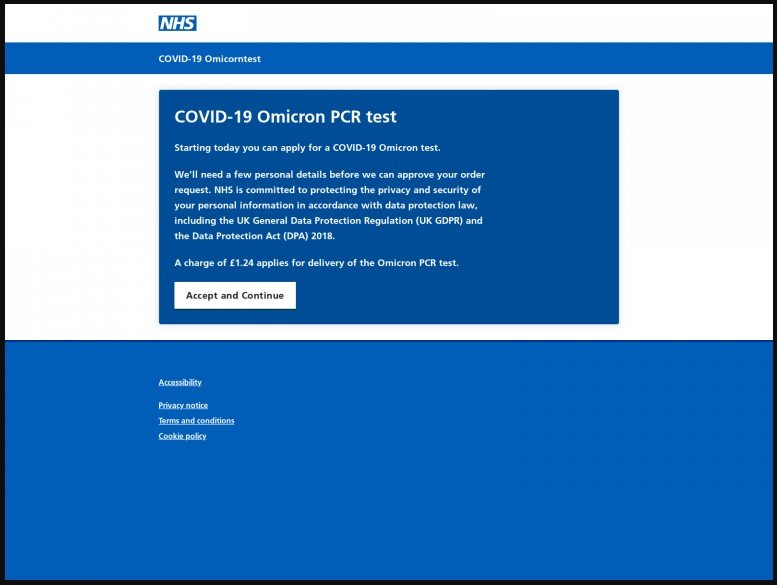Click the NHS logo in the header

[x=177, y=23]
